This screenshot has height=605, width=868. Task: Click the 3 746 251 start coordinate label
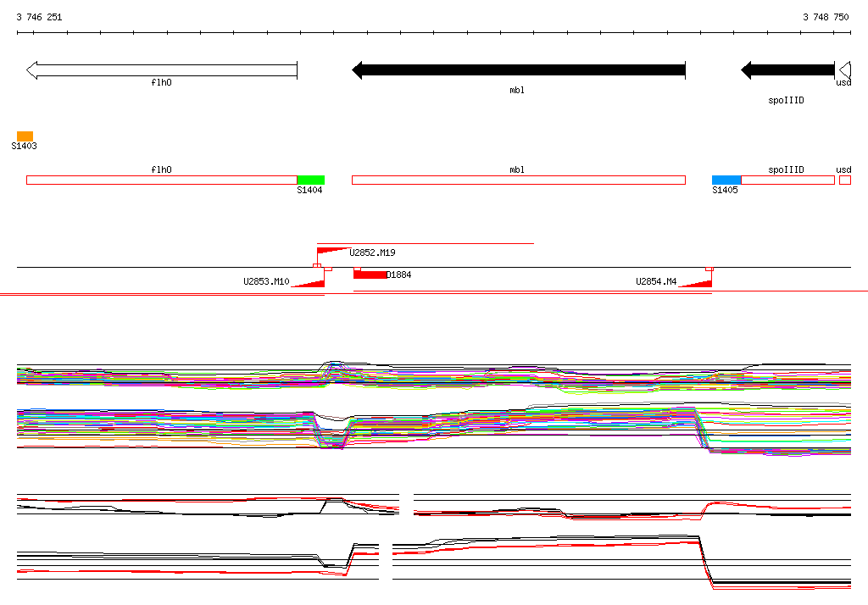click(39, 17)
